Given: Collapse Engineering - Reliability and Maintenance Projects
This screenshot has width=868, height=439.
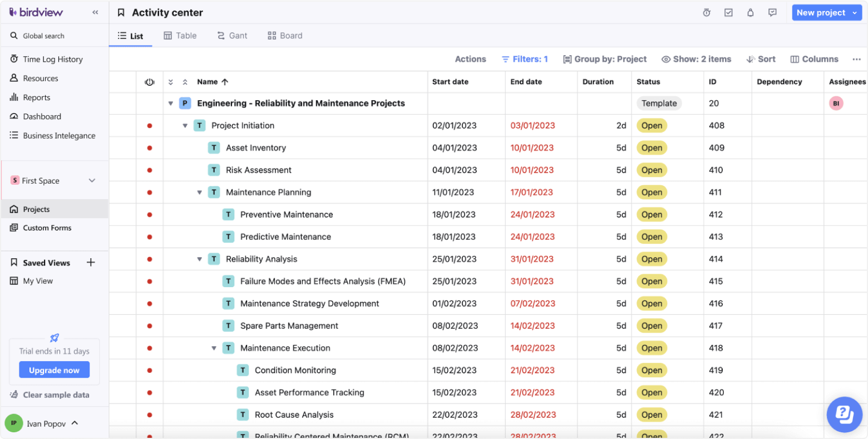Looking at the screenshot, I should (x=171, y=103).
